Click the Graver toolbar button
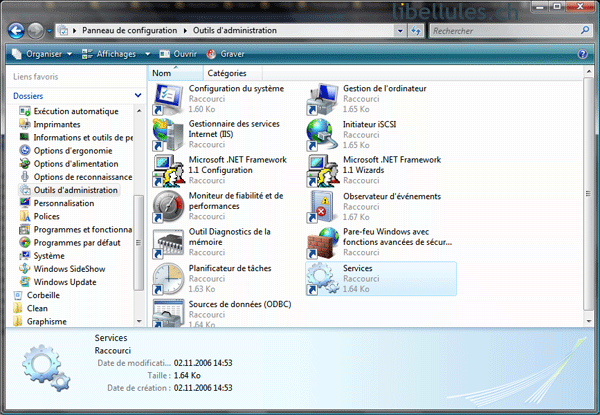 (x=226, y=54)
